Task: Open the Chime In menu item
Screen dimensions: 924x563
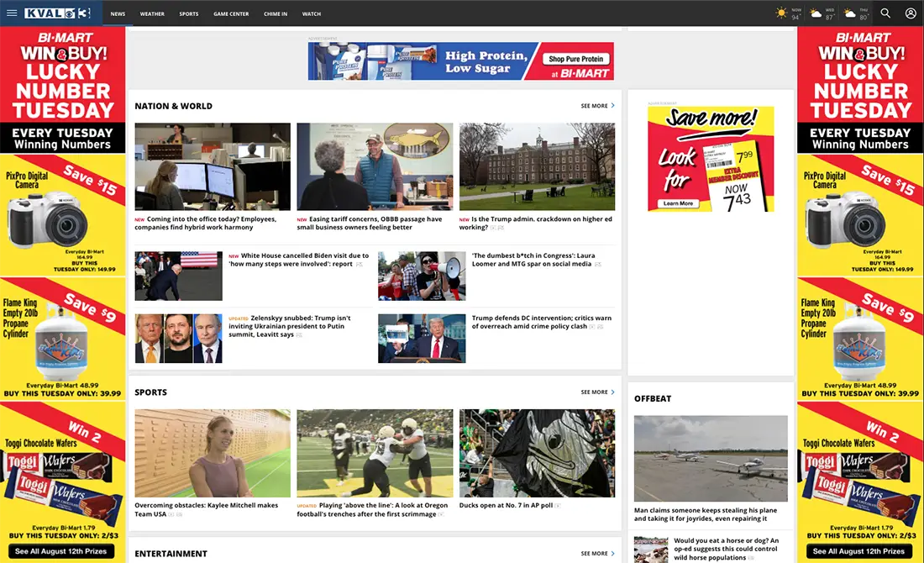Action: (x=276, y=13)
